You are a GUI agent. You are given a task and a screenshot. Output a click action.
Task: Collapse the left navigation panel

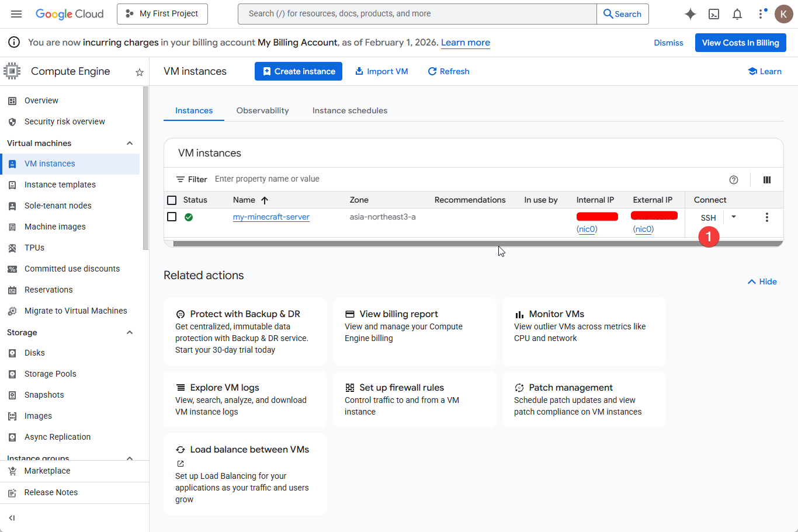tap(12, 518)
